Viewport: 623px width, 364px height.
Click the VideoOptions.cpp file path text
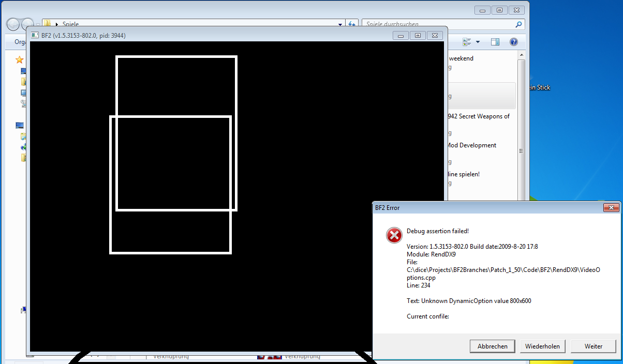pyautogui.click(x=504, y=274)
